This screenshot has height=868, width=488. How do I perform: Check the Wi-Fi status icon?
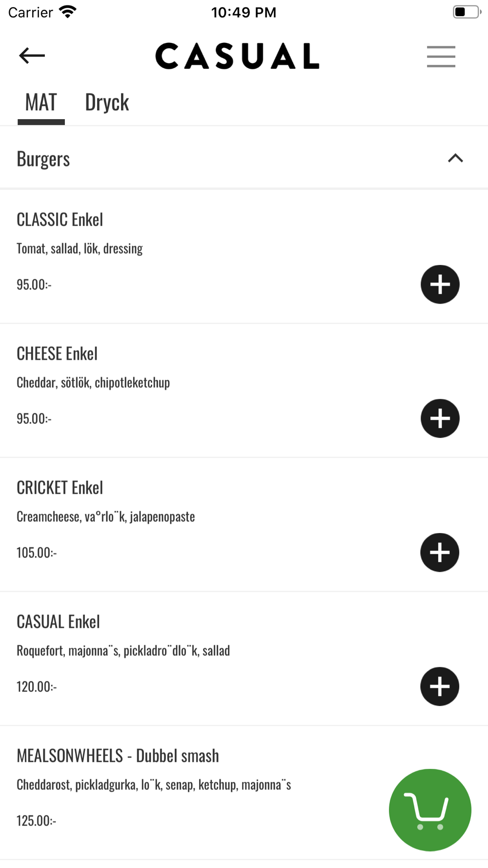coord(67,12)
